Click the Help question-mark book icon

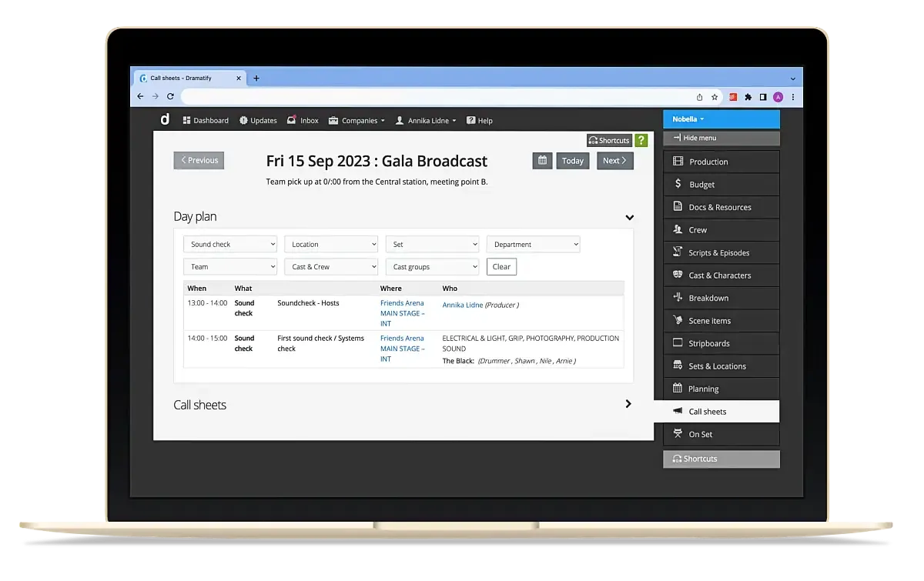pyautogui.click(x=470, y=121)
